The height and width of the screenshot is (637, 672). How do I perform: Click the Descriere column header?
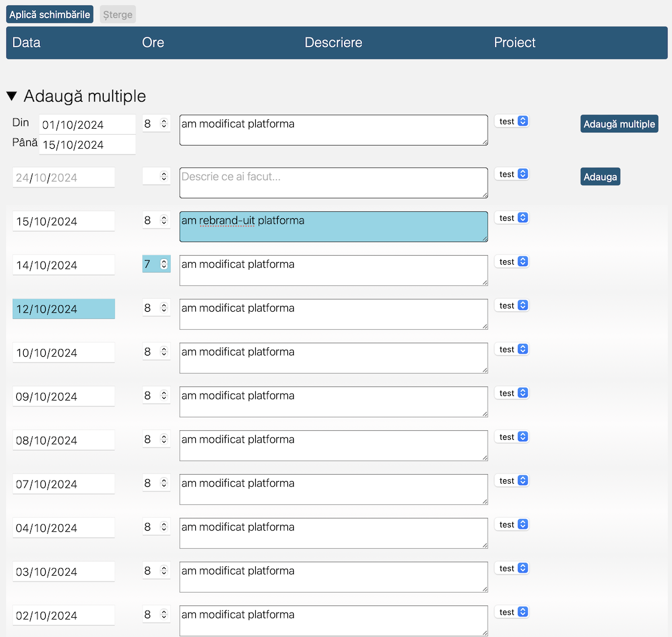coord(334,43)
